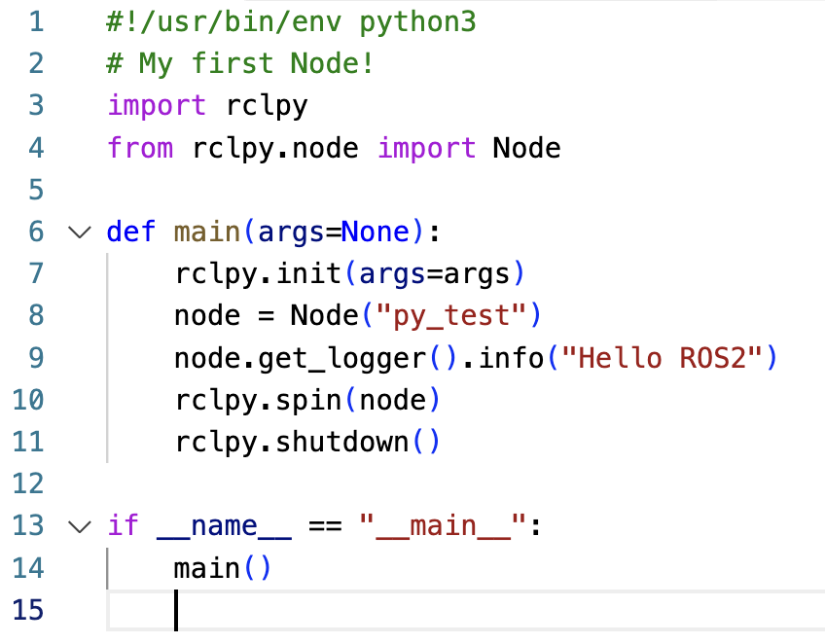
Task: Click line number 11 in gutter
Action: pos(28,442)
